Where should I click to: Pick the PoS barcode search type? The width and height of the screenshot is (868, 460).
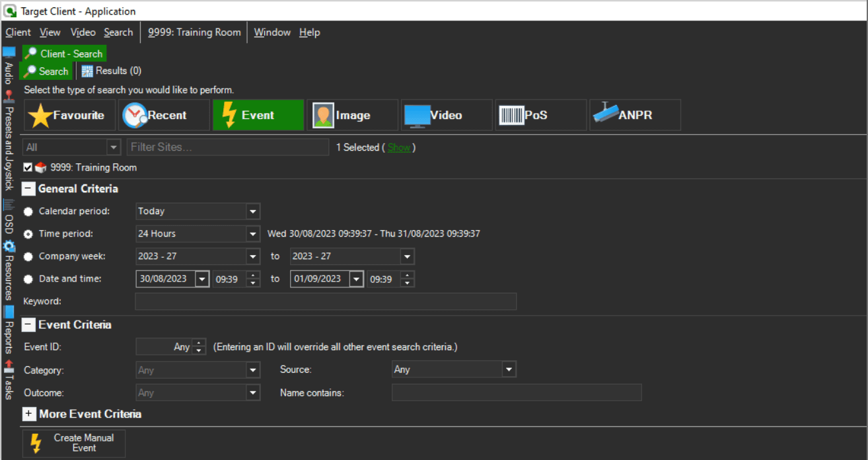540,115
